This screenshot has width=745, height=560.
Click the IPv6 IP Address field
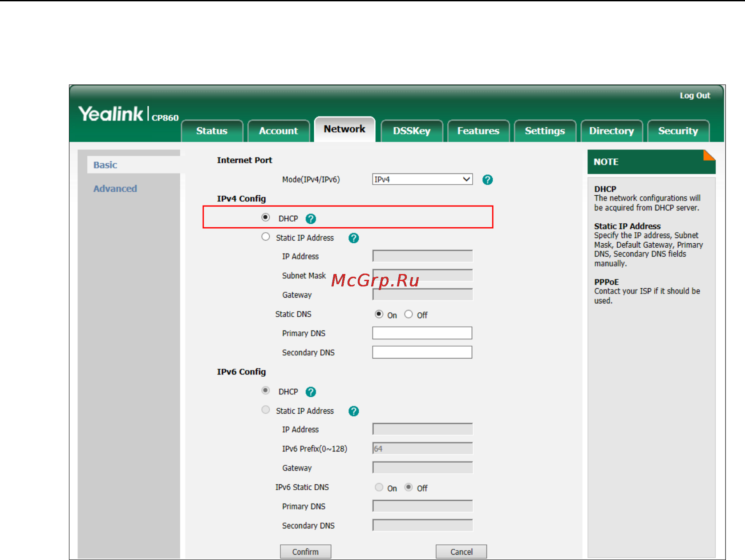click(x=422, y=429)
